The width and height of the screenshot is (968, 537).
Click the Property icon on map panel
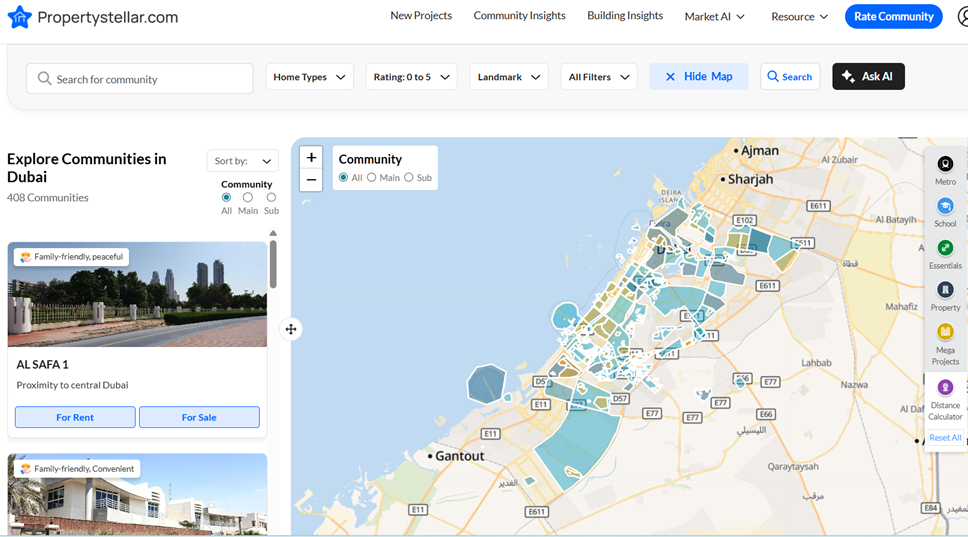click(x=945, y=291)
